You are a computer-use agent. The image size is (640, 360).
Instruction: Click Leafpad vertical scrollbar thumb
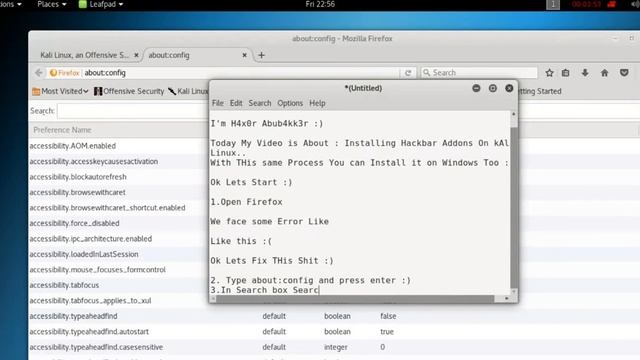click(x=514, y=207)
